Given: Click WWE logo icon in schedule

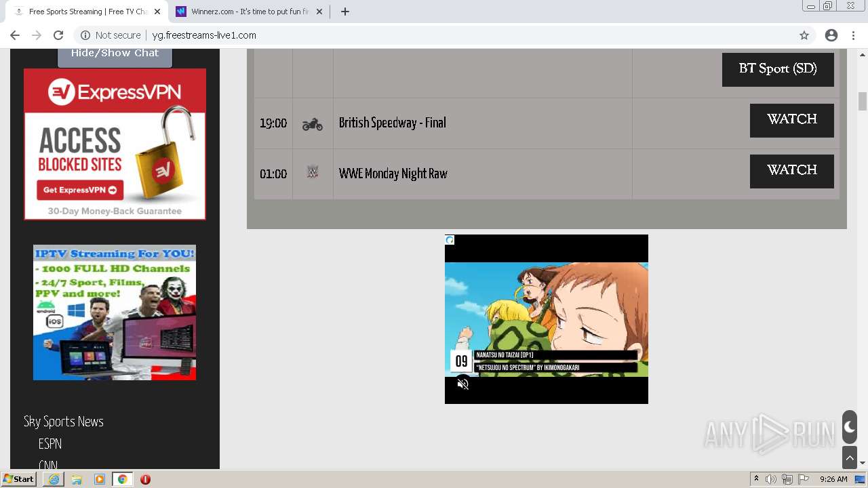Looking at the screenshot, I should coord(313,173).
